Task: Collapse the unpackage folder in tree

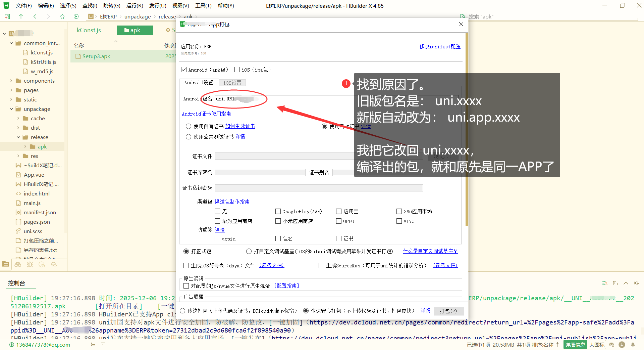Action: pyautogui.click(x=11, y=109)
